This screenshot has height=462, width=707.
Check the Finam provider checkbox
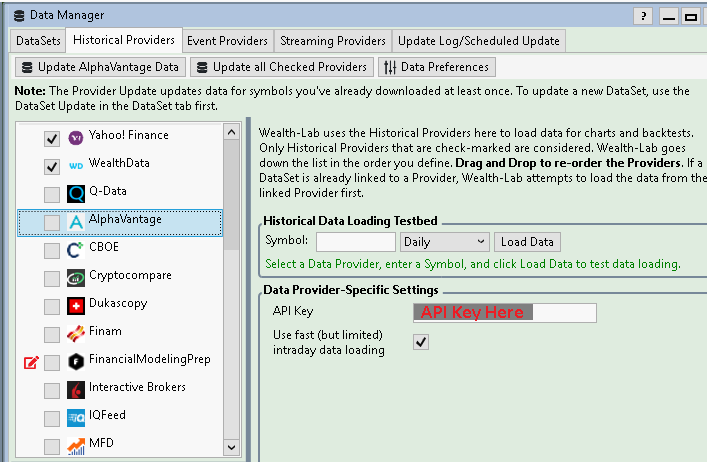pyautogui.click(x=52, y=334)
